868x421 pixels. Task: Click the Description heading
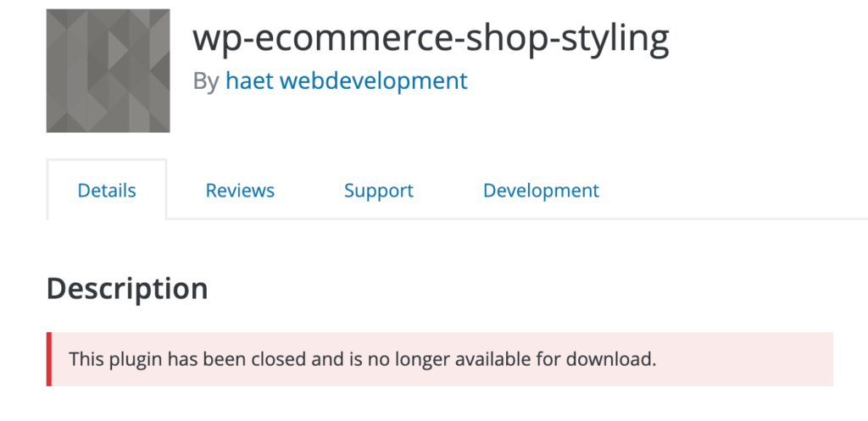(127, 288)
